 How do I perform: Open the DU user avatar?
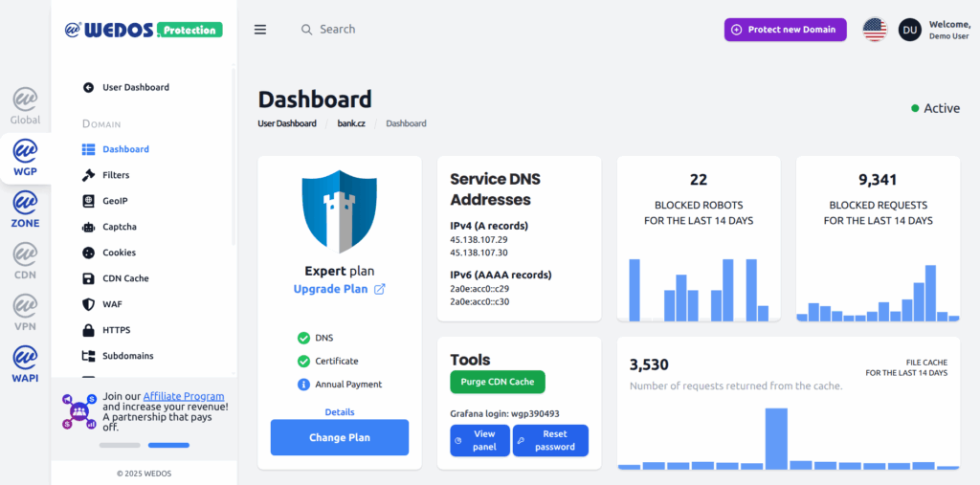click(910, 30)
